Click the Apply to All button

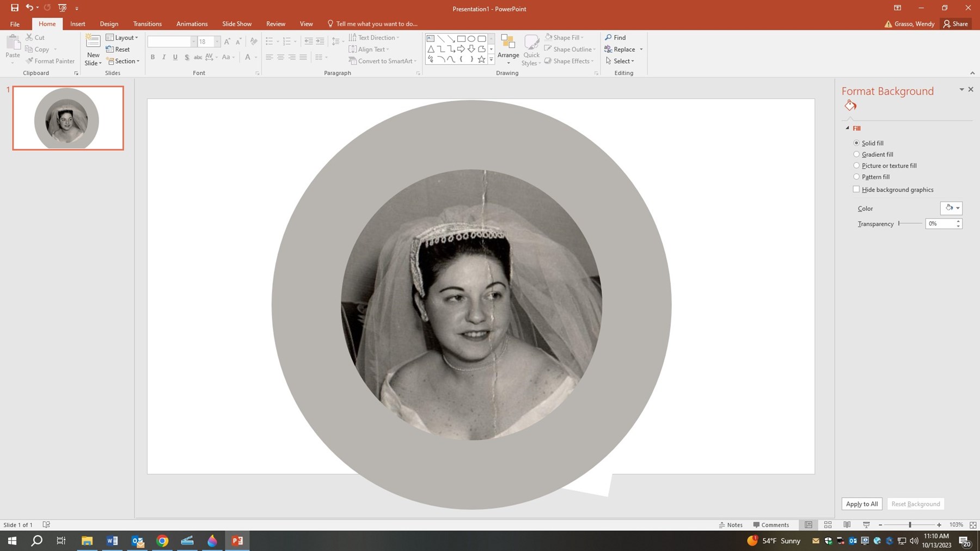coord(861,504)
